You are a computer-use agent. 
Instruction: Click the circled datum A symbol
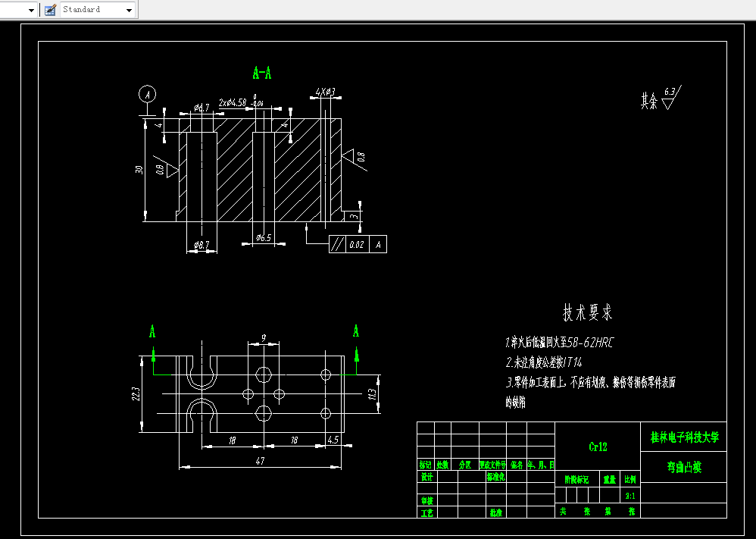tap(147, 94)
